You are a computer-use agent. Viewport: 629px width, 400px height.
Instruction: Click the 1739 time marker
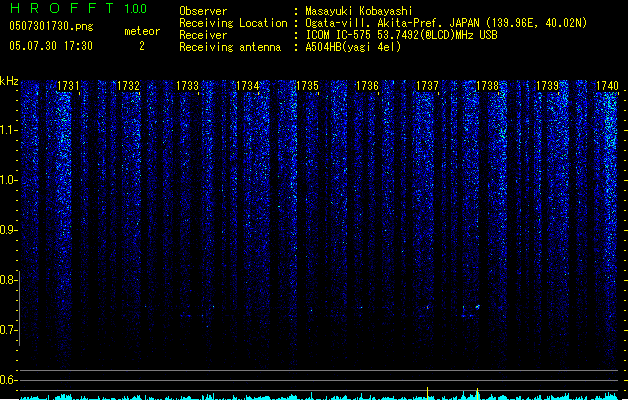548,86
